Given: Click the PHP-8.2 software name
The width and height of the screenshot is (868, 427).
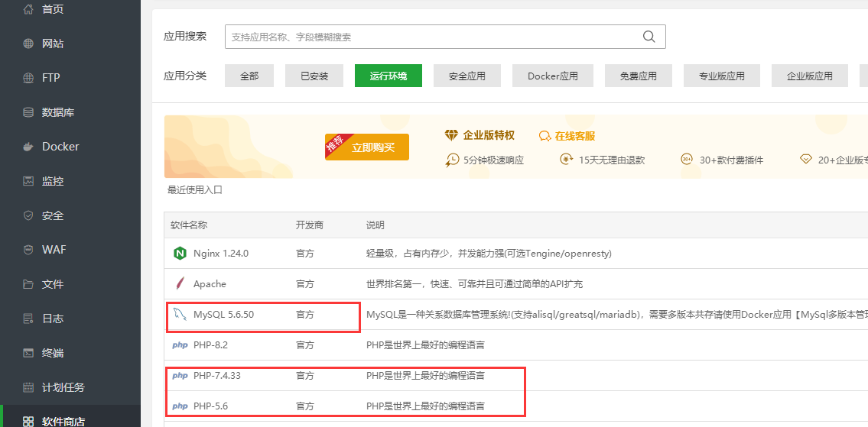Looking at the screenshot, I should pyautogui.click(x=211, y=346).
